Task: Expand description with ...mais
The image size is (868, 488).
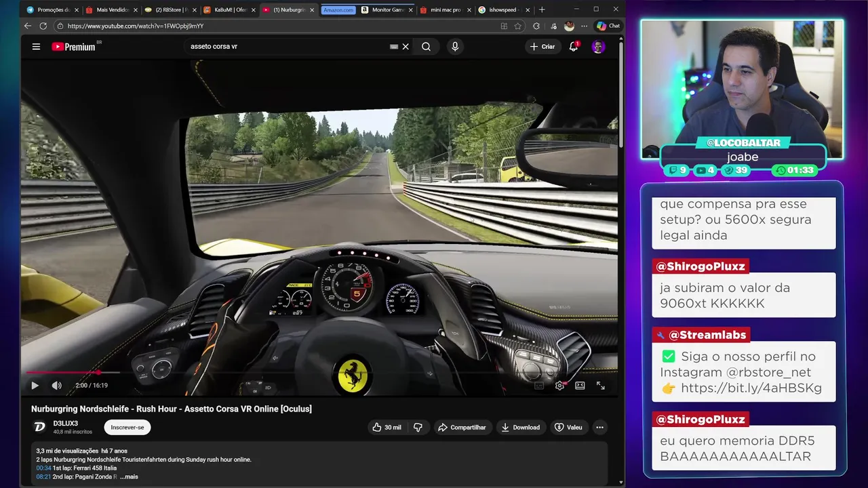Action: pos(129,477)
